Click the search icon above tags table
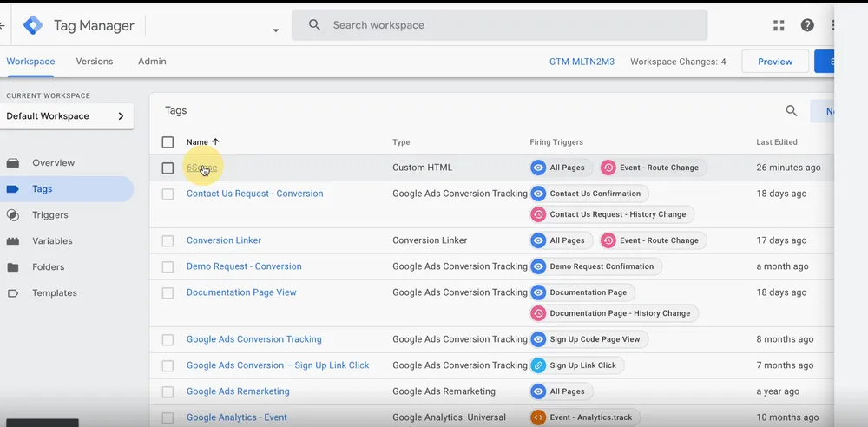This screenshot has width=868, height=427. 791,111
